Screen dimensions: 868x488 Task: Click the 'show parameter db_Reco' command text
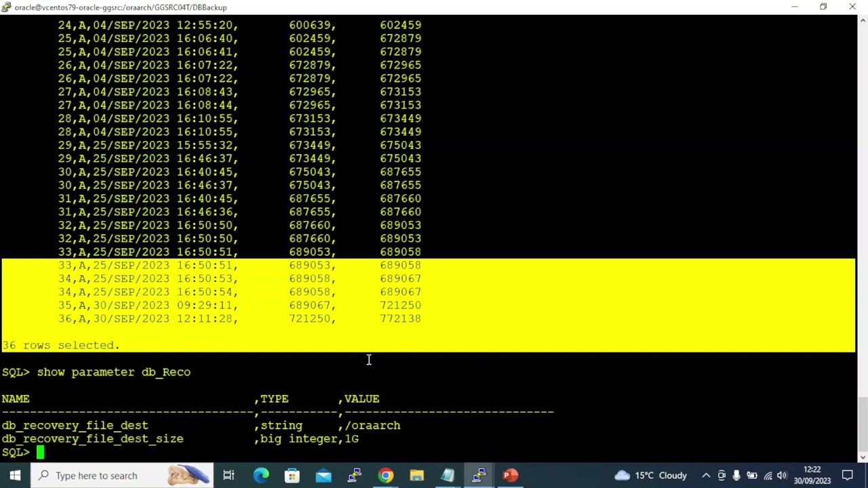pyautogui.click(x=114, y=372)
